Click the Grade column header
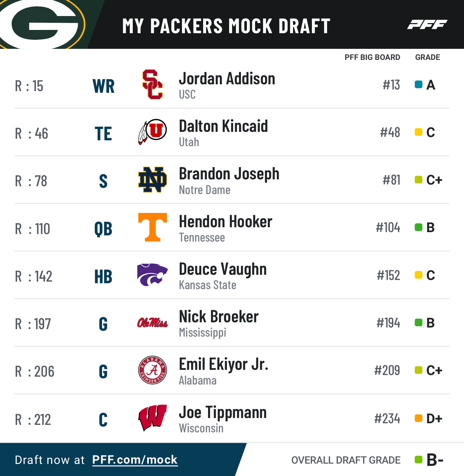The height and width of the screenshot is (476, 464). click(428, 57)
